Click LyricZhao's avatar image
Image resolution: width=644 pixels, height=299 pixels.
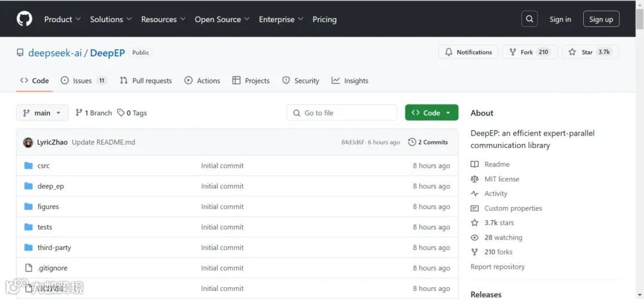(x=28, y=142)
